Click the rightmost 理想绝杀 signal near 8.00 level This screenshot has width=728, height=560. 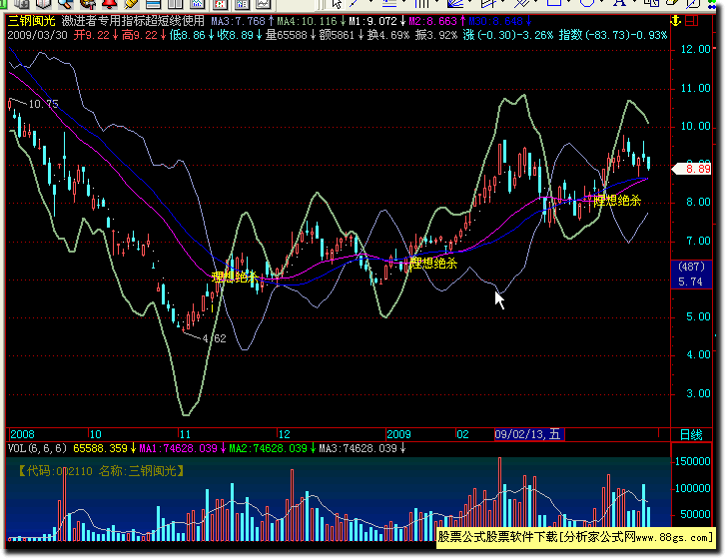[617, 201]
